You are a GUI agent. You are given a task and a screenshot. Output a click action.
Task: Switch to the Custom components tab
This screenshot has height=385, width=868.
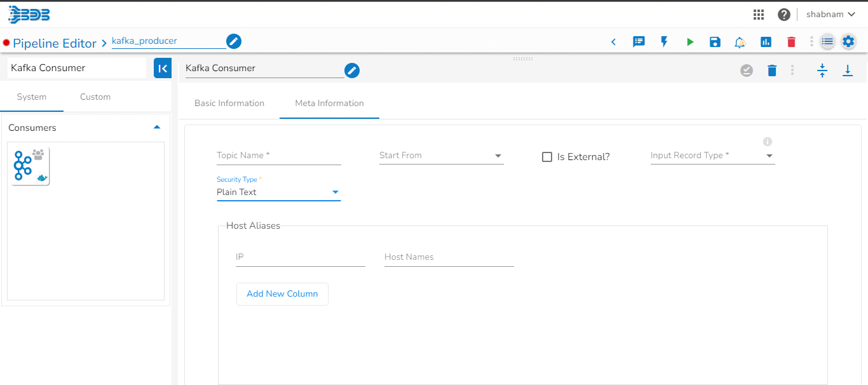(95, 97)
